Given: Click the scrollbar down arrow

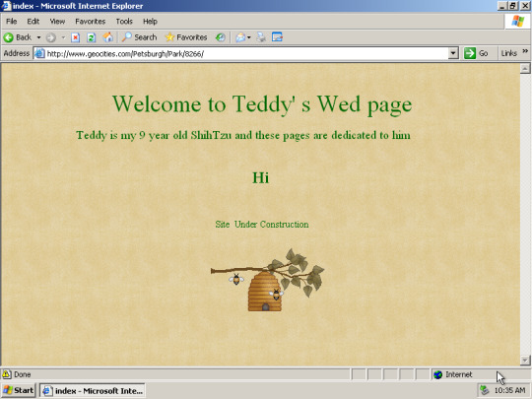Looking at the screenshot, I should (x=525, y=360).
